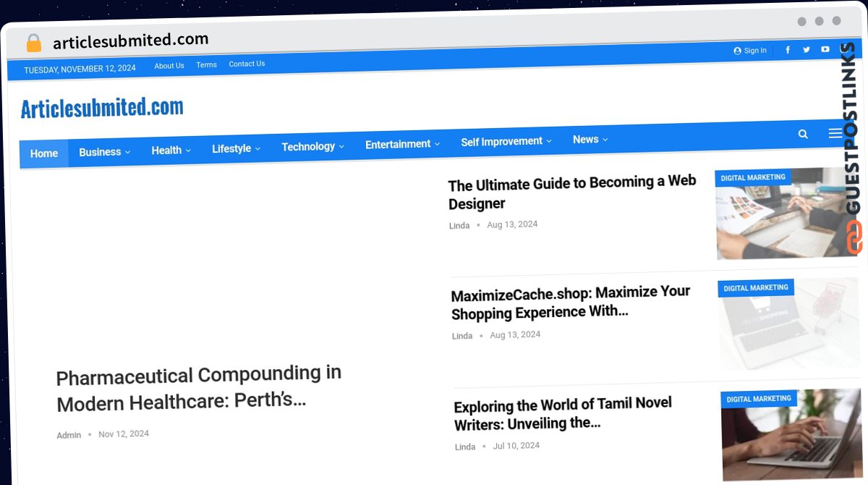The height and width of the screenshot is (485, 868).
Task: Click the Articlesubmited.com site logo
Action: 102,109
